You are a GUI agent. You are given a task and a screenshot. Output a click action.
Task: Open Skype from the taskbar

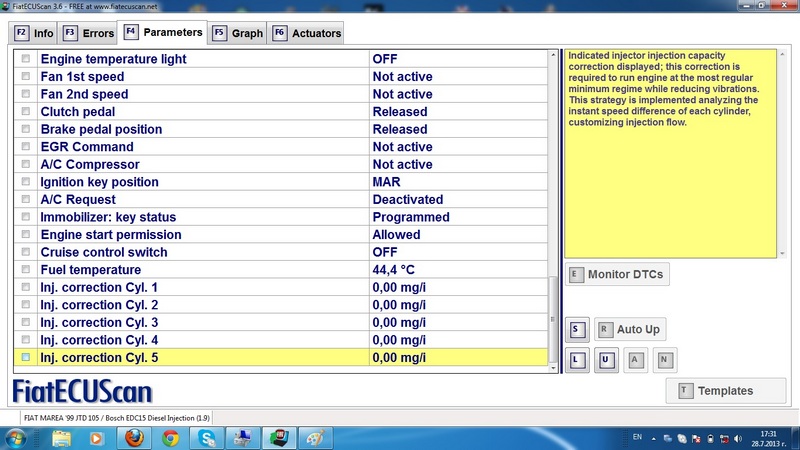(206, 438)
